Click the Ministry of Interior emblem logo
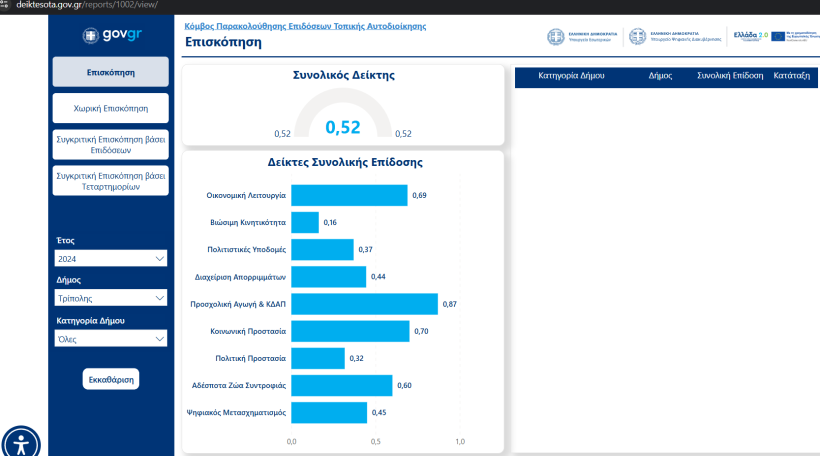The width and height of the screenshot is (820, 456). 555,37
